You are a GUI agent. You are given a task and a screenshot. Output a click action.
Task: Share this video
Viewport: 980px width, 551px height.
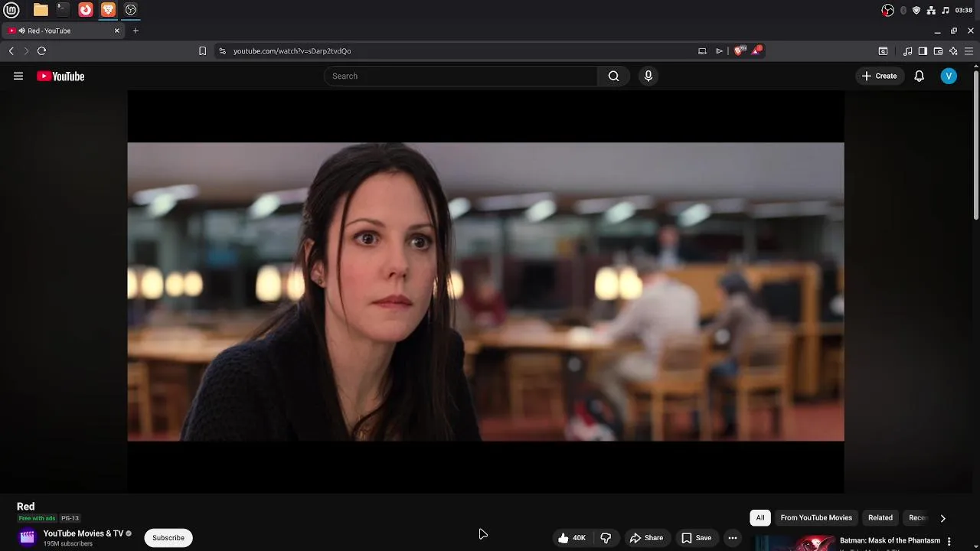(x=646, y=538)
